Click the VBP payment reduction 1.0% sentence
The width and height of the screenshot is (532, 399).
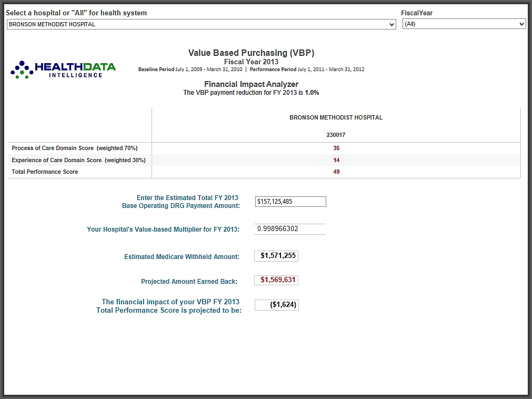(251, 93)
